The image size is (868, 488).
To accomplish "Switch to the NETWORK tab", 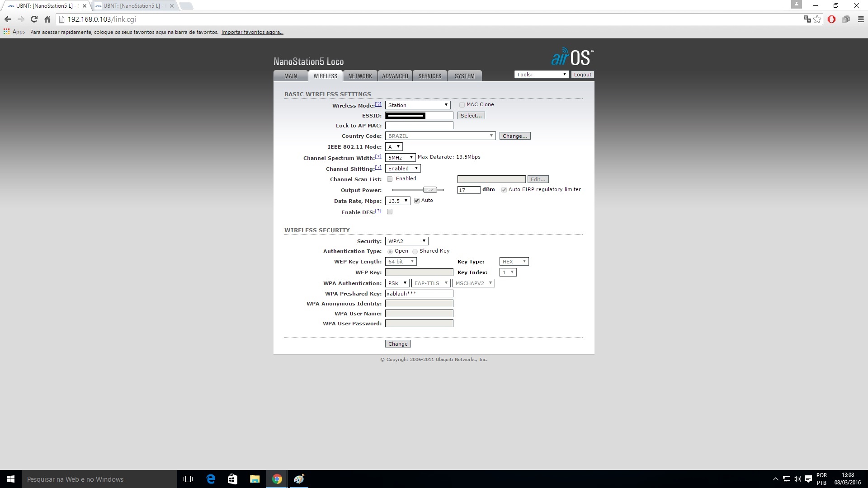I will (360, 76).
